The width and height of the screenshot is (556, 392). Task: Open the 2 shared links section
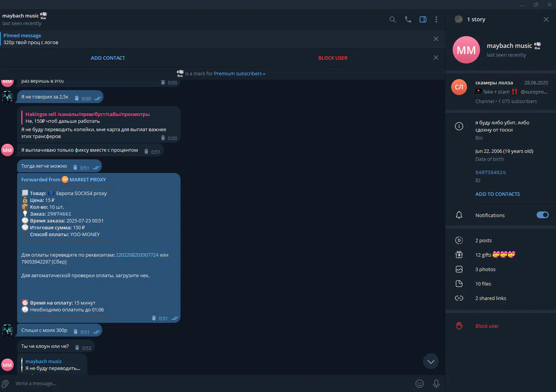click(x=501, y=298)
